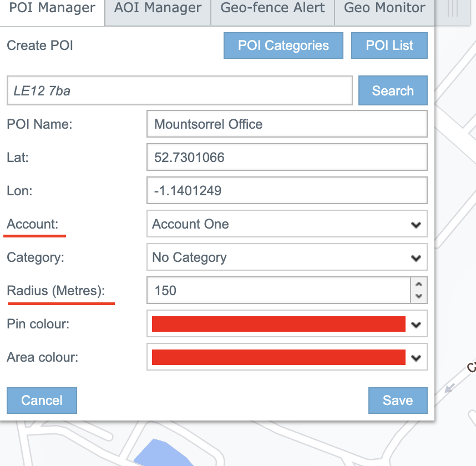476x466 pixels.
Task: Select the Geo Monitor tab
Action: pyautogui.click(x=384, y=8)
